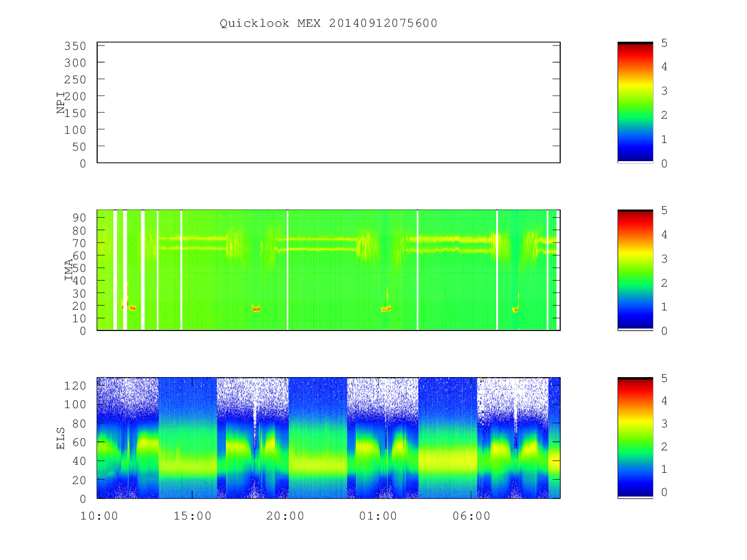Click the title "Quicklook MEX 20140912075600"
Screen dimensions: 747x560
click(x=329, y=24)
